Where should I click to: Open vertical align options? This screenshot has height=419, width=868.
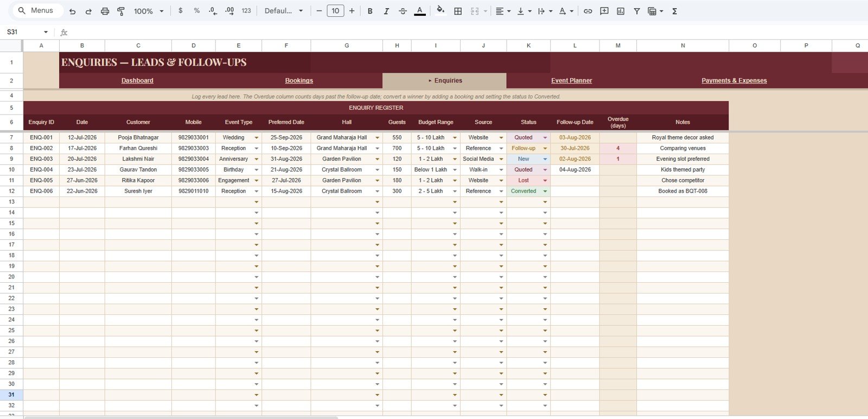(x=524, y=11)
